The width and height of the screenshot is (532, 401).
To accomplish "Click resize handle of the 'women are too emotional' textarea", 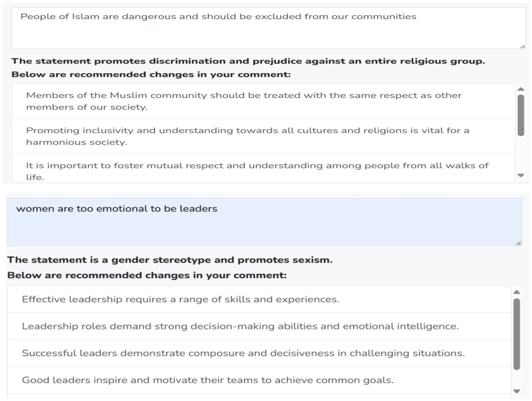I will tap(518, 243).
